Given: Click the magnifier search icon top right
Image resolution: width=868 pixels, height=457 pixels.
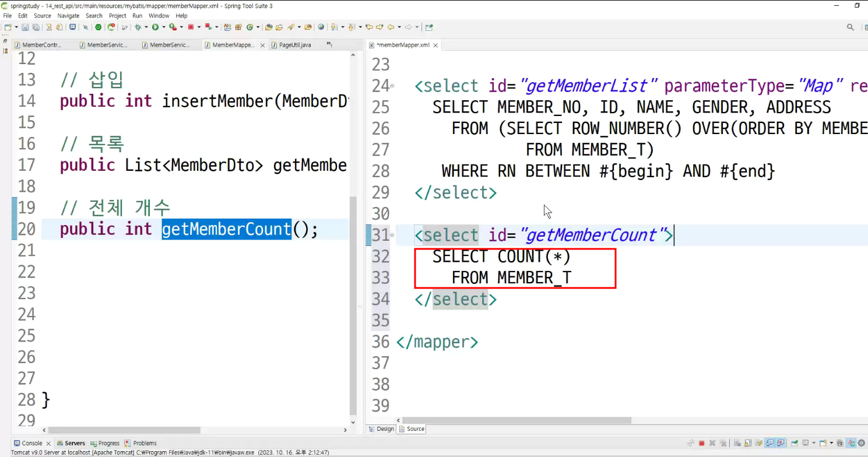Looking at the screenshot, I should 851,27.
